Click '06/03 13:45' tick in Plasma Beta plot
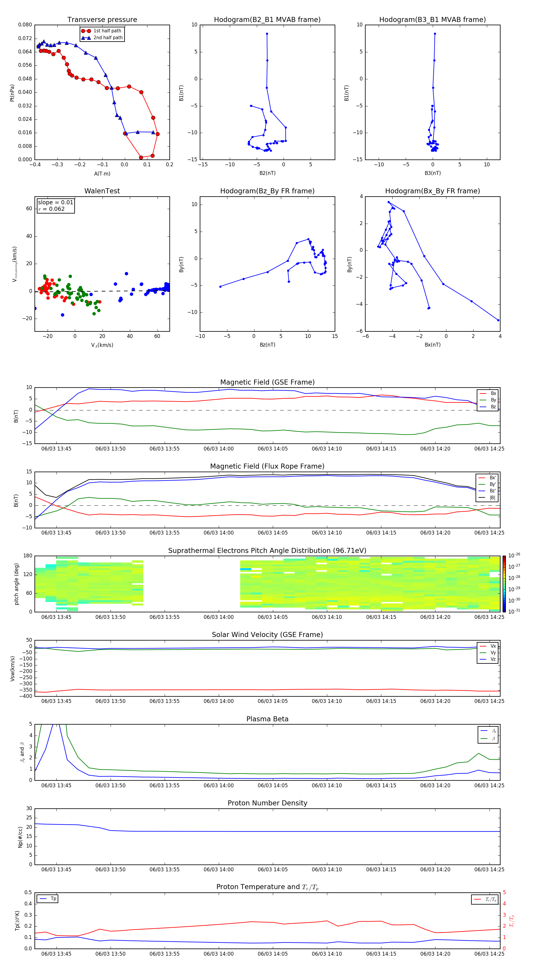This screenshot has width=535, height=980. click(x=56, y=785)
